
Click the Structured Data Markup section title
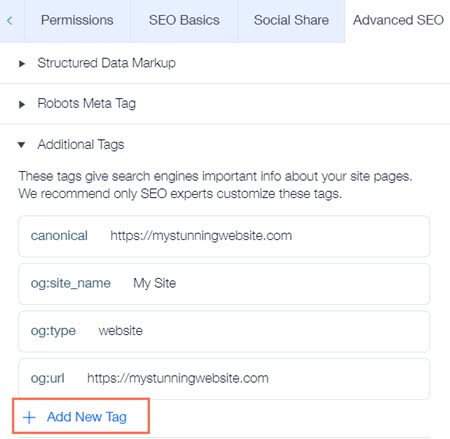pyautogui.click(x=106, y=63)
